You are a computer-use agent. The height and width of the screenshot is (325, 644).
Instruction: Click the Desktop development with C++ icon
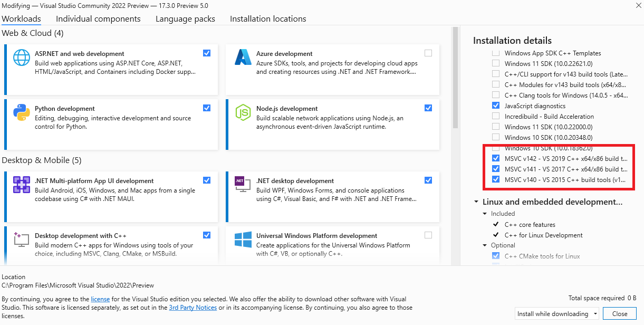pyautogui.click(x=22, y=239)
